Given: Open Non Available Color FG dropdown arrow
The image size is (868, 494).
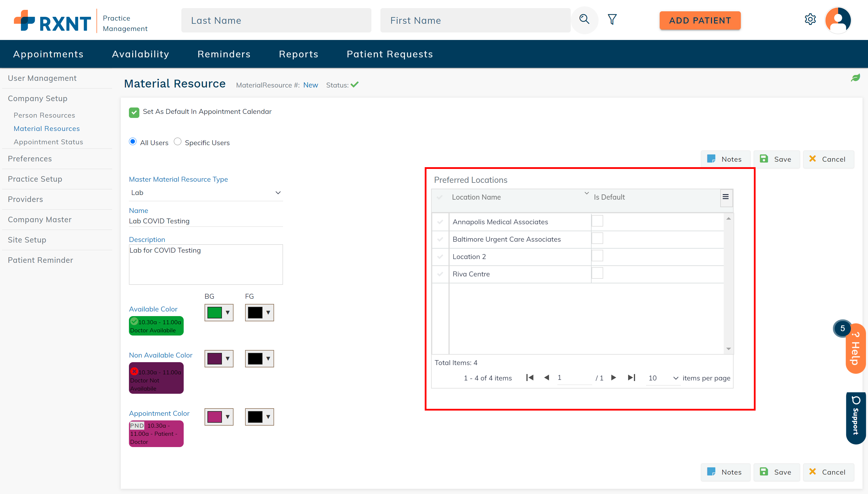Looking at the screenshot, I should pos(268,359).
